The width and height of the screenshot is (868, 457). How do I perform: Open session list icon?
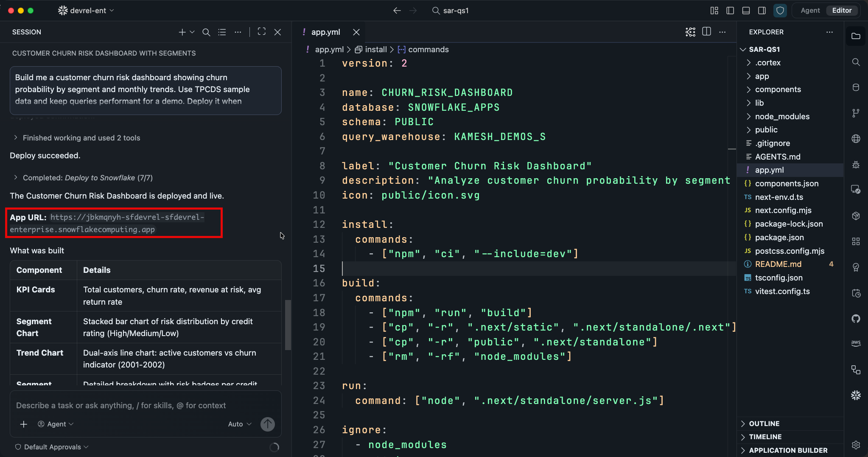(x=222, y=32)
